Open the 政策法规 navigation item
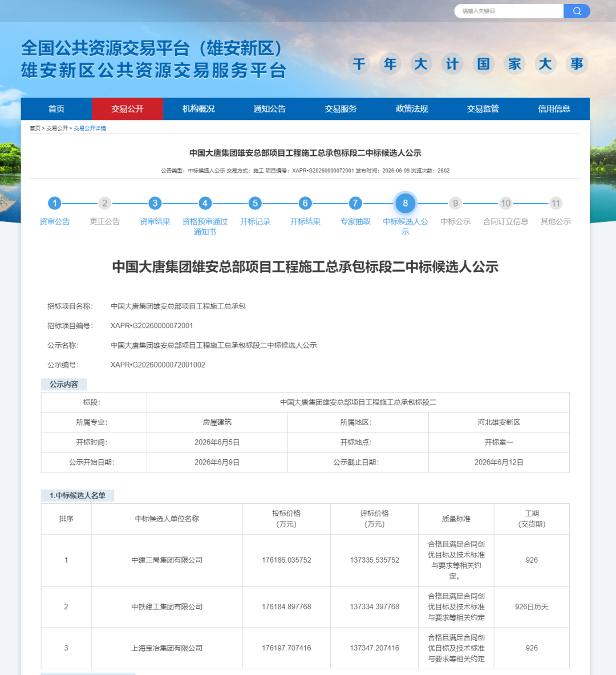616x675 pixels. (x=412, y=109)
